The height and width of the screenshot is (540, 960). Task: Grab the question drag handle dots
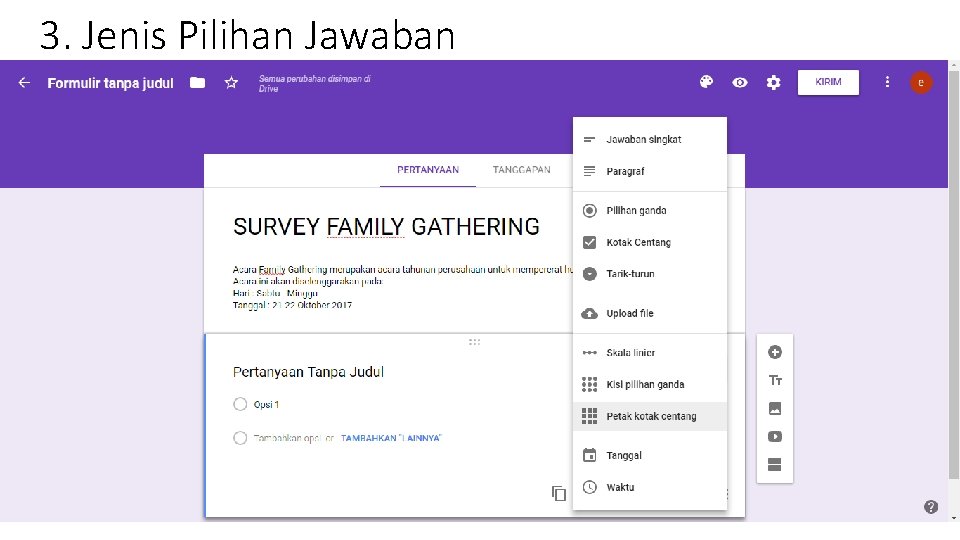(x=474, y=342)
